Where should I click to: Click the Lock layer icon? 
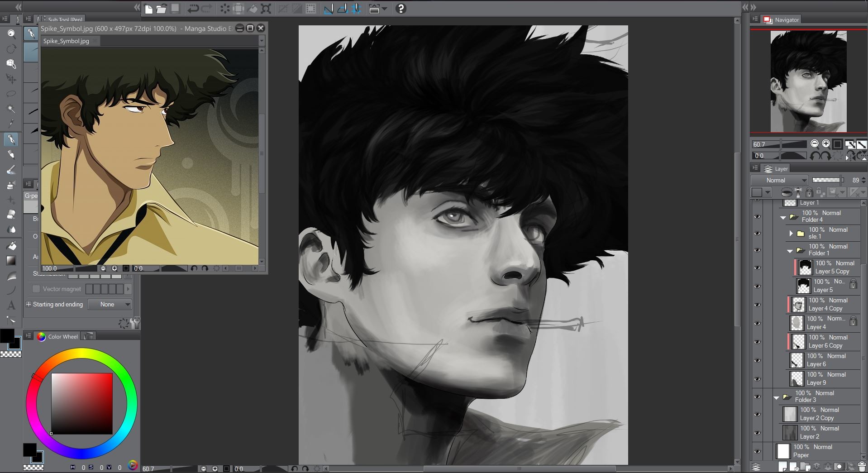[x=809, y=192]
